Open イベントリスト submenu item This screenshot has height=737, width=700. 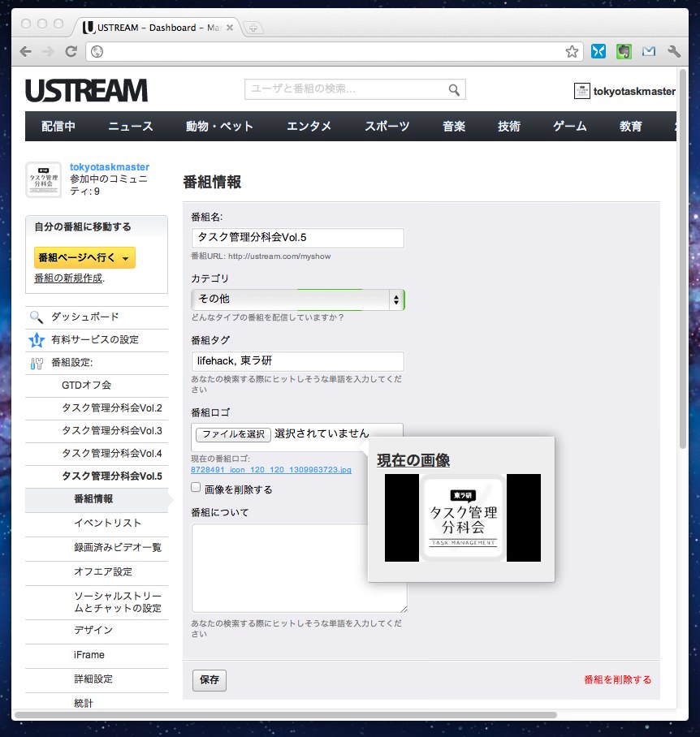tap(108, 524)
